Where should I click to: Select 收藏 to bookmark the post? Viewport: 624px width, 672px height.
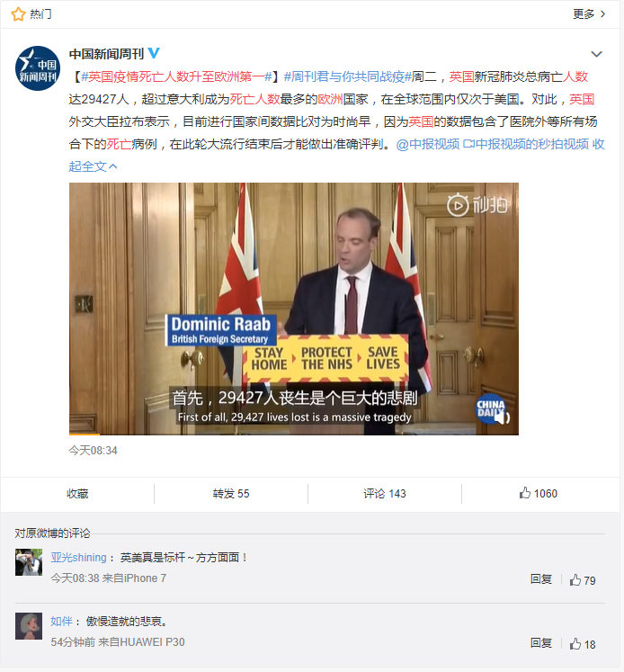[77, 494]
